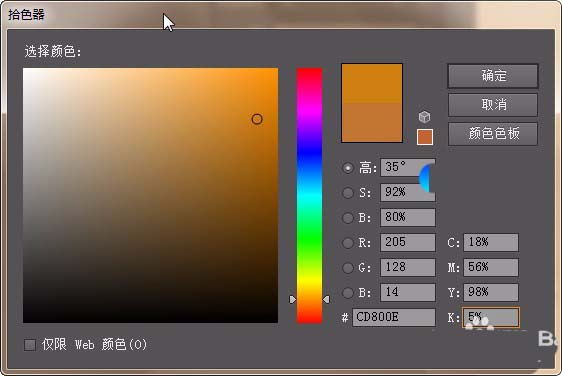Click the 取消 button

click(493, 105)
